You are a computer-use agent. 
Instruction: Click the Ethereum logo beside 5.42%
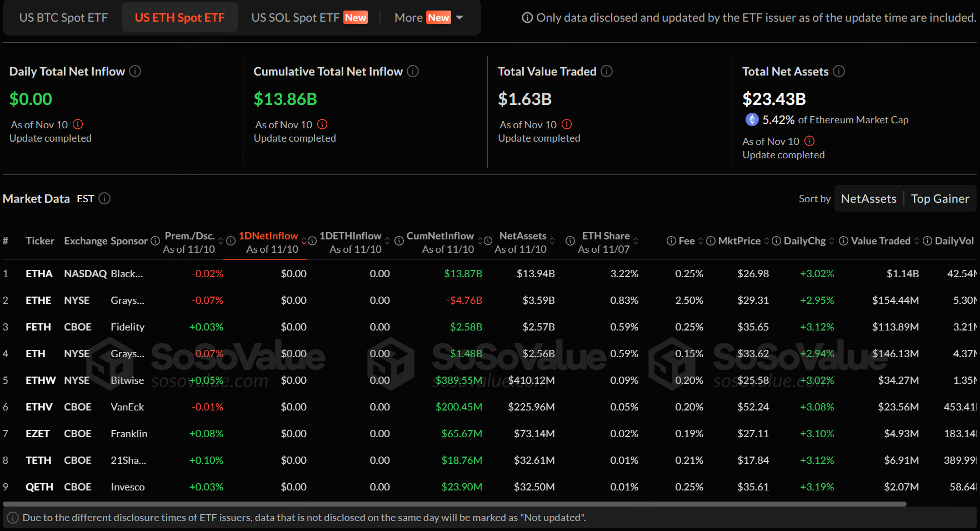[752, 119]
